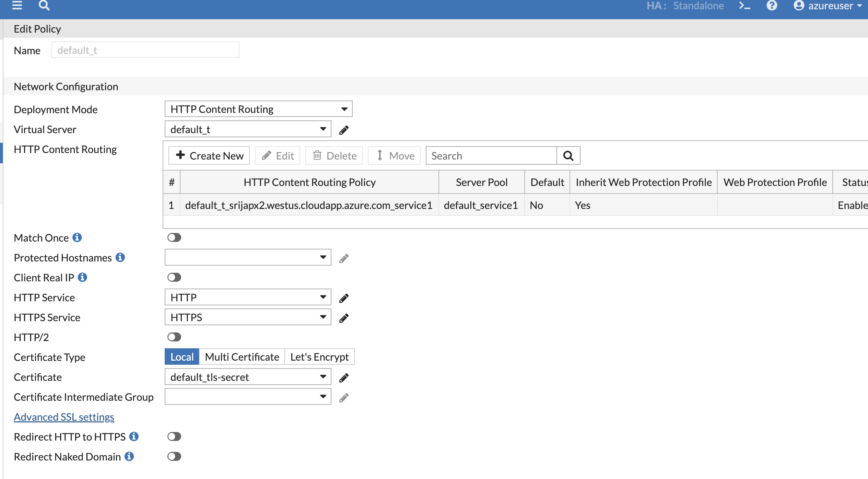Toggle the Match Once switch

click(x=174, y=237)
